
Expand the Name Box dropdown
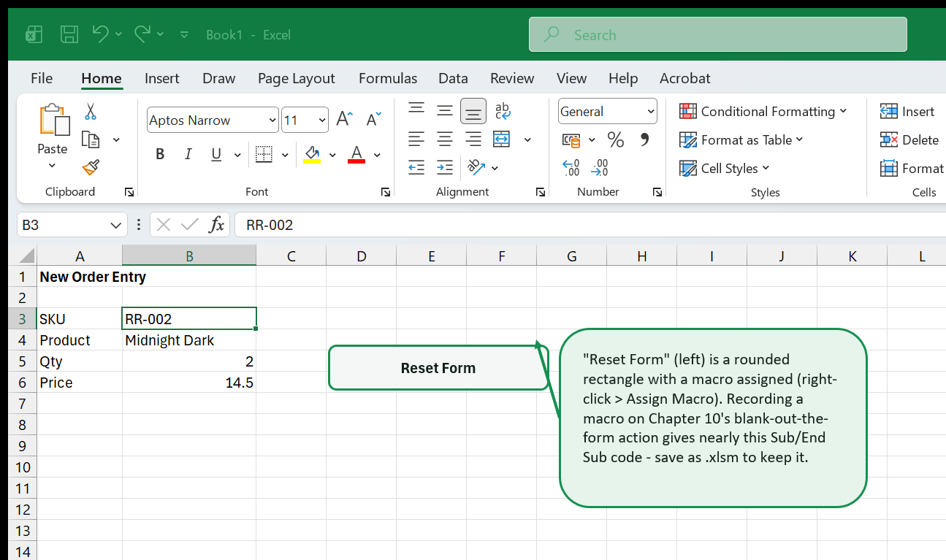[115, 225]
